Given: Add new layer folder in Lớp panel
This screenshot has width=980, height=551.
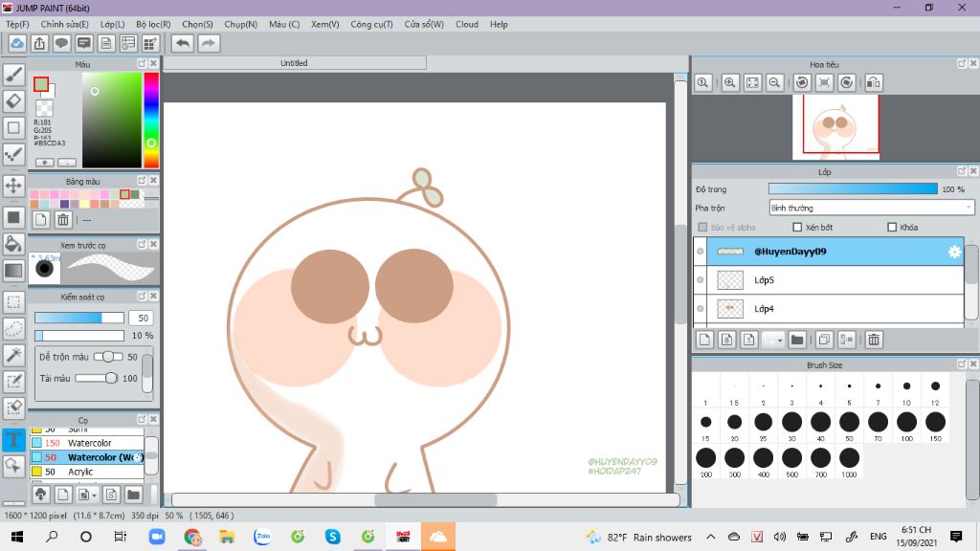Looking at the screenshot, I should (x=797, y=340).
